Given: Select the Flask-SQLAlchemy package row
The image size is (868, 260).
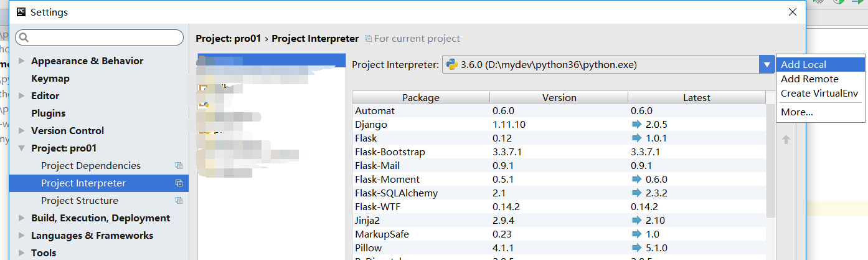Looking at the screenshot, I should click(559, 193).
